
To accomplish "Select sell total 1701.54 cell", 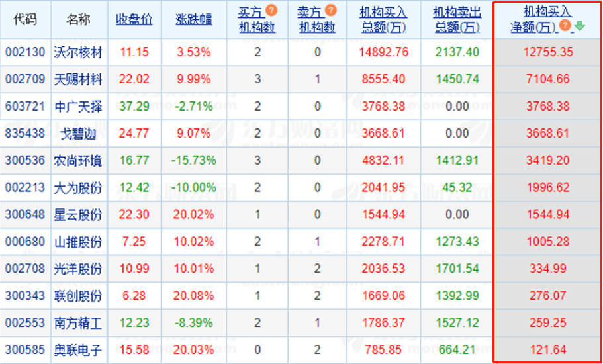I will coord(457,269).
